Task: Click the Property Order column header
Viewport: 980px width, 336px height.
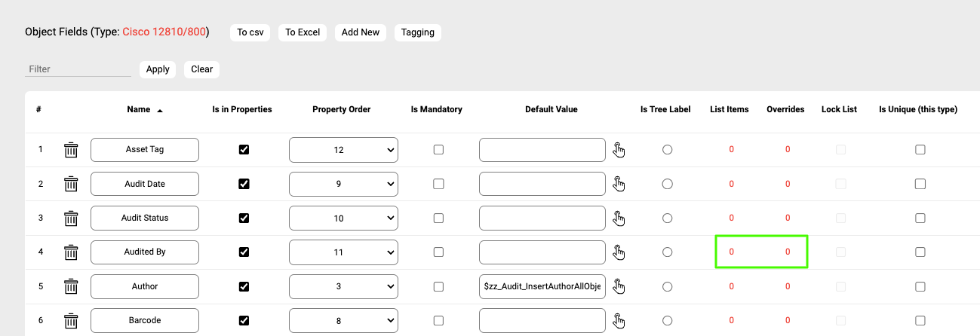Action: [341, 109]
